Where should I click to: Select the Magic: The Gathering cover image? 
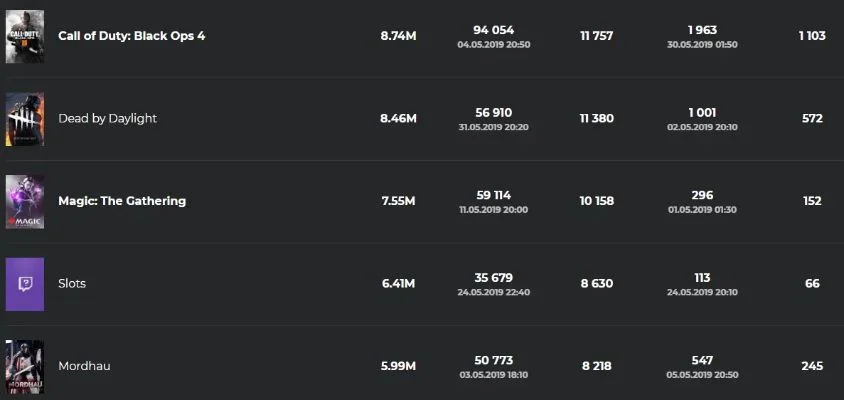tap(25, 201)
